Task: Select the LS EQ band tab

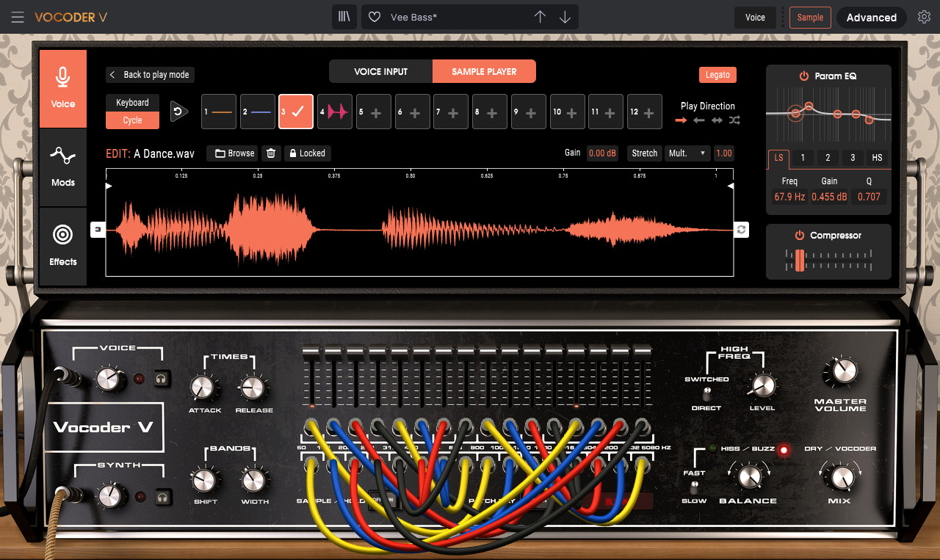Action: coord(778,158)
